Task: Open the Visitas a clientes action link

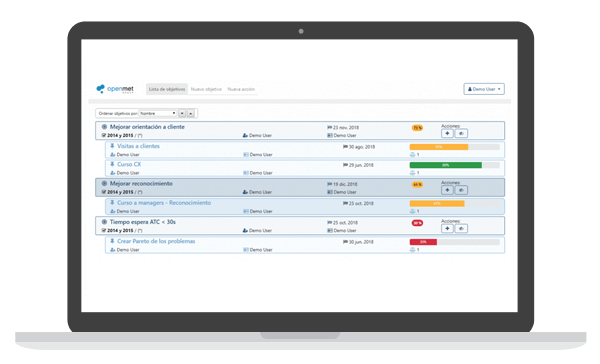Action: point(138,146)
